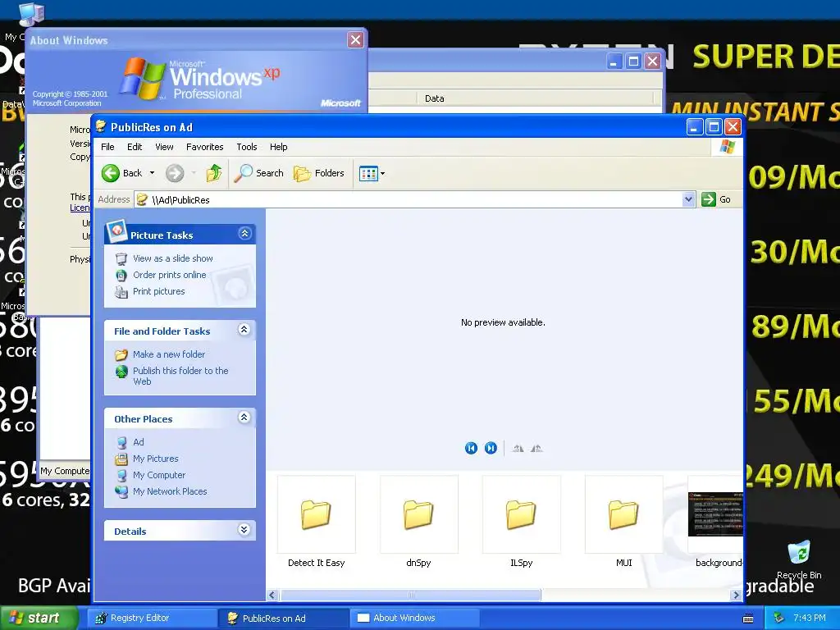Click Rotate Counterclockwise preview button
The height and width of the screenshot is (630, 840).
(x=536, y=449)
